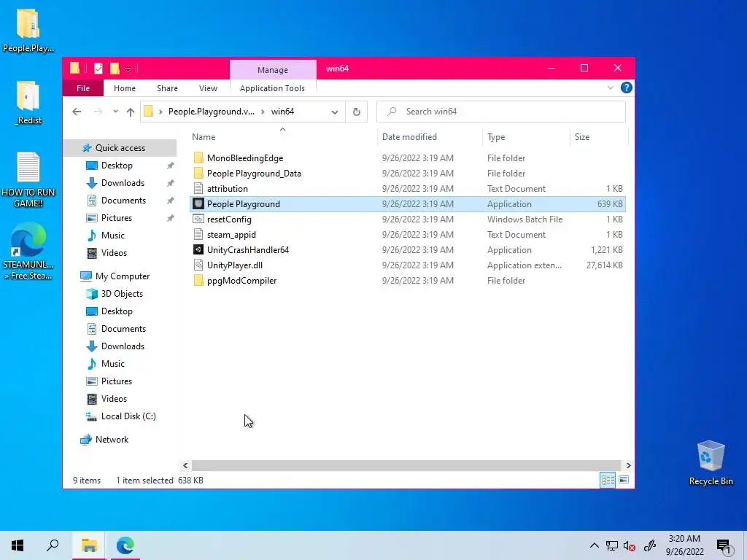Open Microsoft Edge from taskbar
This screenshot has height=560, width=747.
click(x=125, y=545)
